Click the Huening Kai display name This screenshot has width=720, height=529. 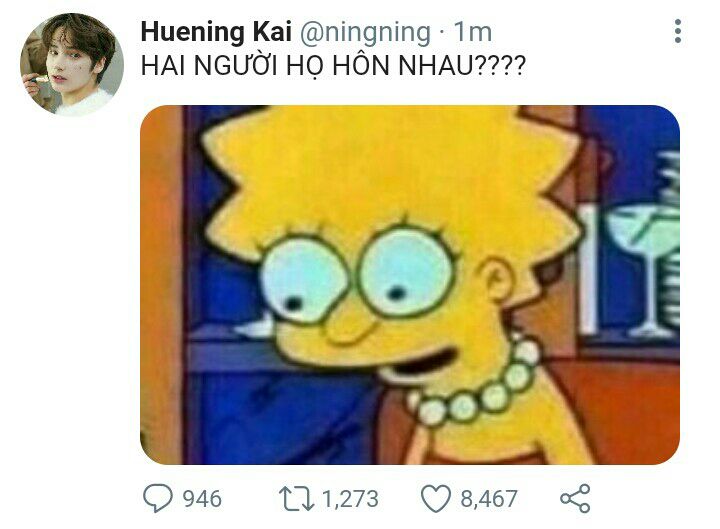coord(216,32)
